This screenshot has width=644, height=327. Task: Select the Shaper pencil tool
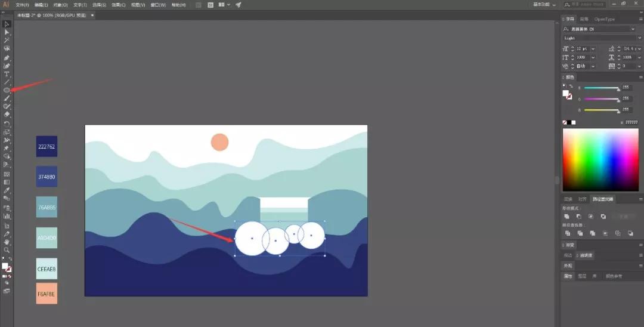(x=7, y=106)
